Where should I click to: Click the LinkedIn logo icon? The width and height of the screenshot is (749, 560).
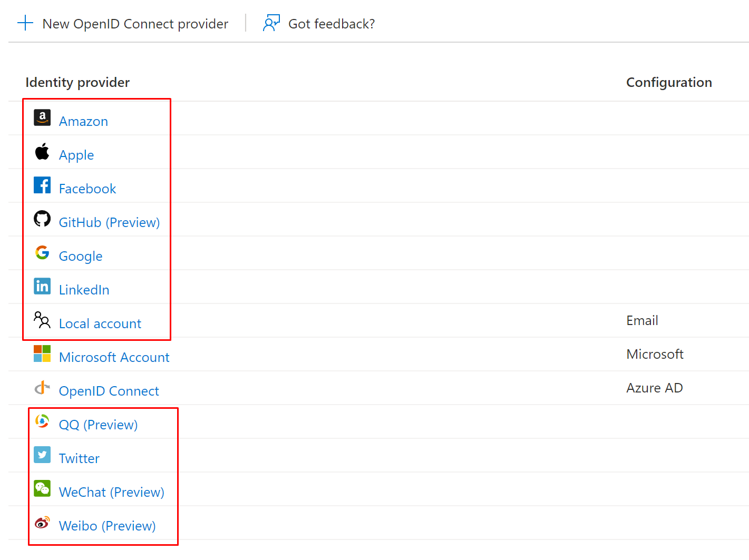tap(42, 286)
